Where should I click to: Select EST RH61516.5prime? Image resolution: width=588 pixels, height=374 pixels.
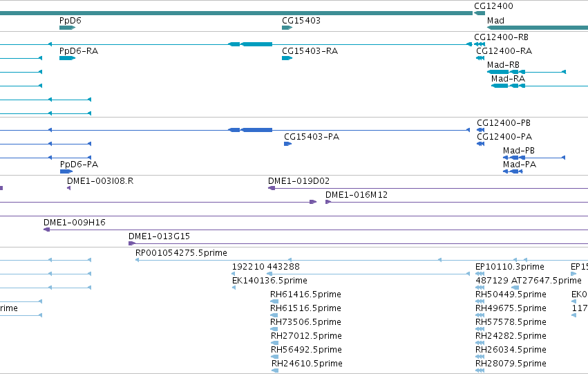305,308
